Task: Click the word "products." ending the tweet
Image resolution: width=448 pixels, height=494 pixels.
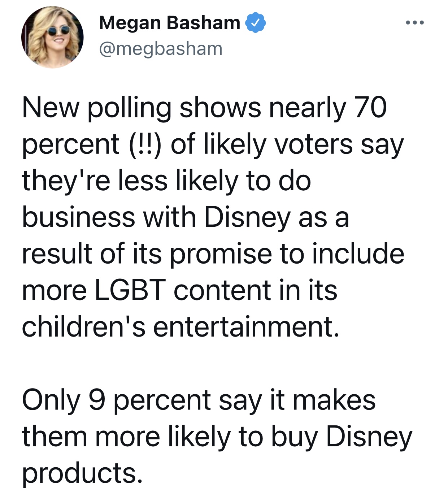Action: pos(82,473)
